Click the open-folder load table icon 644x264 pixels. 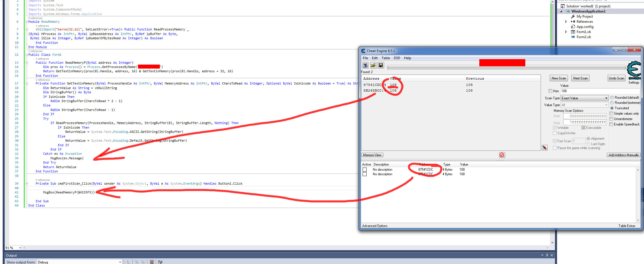373,65
